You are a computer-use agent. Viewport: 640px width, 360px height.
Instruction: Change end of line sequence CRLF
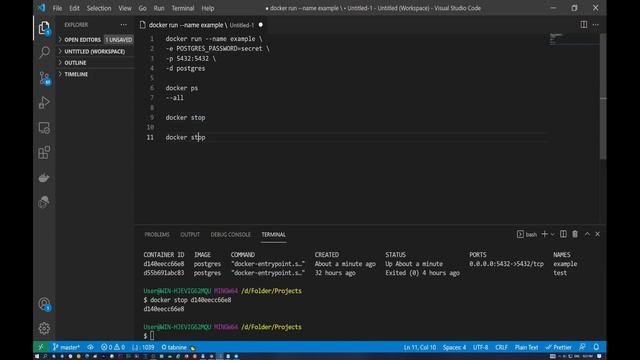click(x=501, y=347)
